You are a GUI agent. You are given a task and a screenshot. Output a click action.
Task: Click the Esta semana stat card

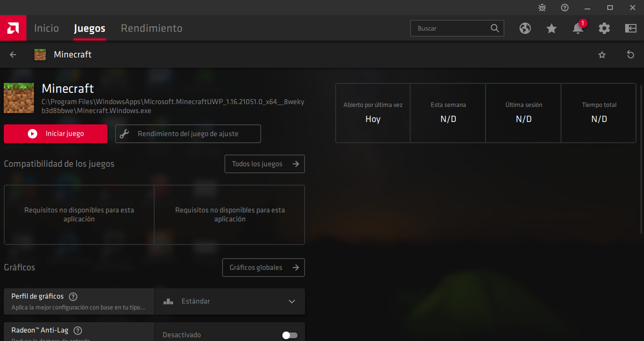click(x=448, y=113)
